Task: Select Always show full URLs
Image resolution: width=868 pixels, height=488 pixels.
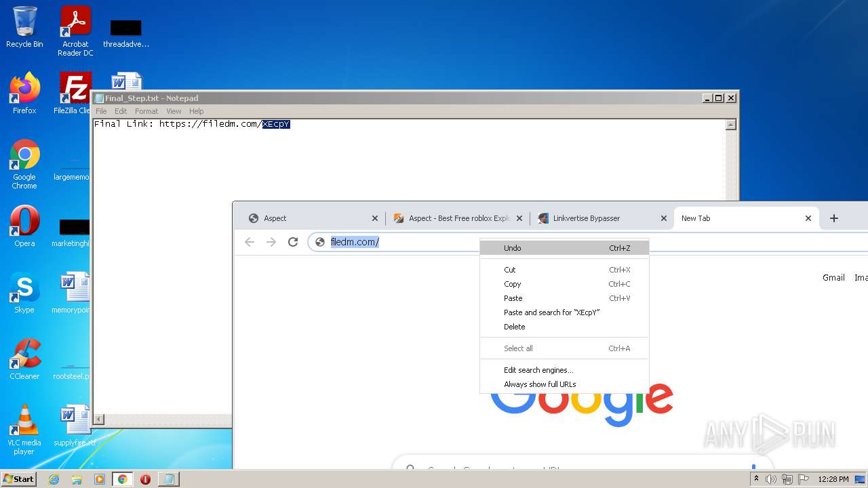Action: coord(564,384)
